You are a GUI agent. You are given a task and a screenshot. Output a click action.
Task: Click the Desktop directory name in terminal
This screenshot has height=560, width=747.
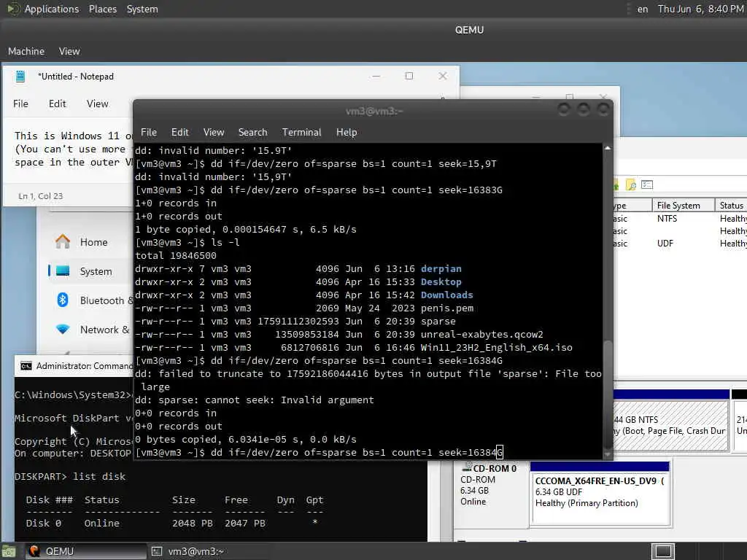click(x=441, y=282)
